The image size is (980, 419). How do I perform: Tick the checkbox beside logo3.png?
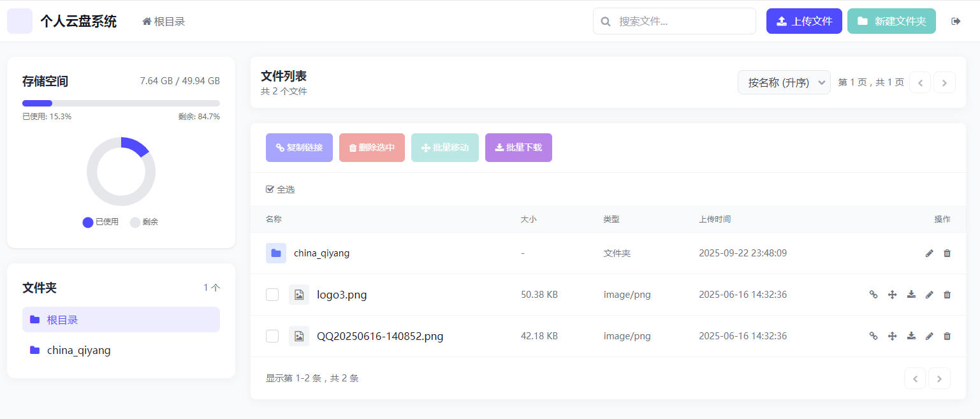pos(272,295)
